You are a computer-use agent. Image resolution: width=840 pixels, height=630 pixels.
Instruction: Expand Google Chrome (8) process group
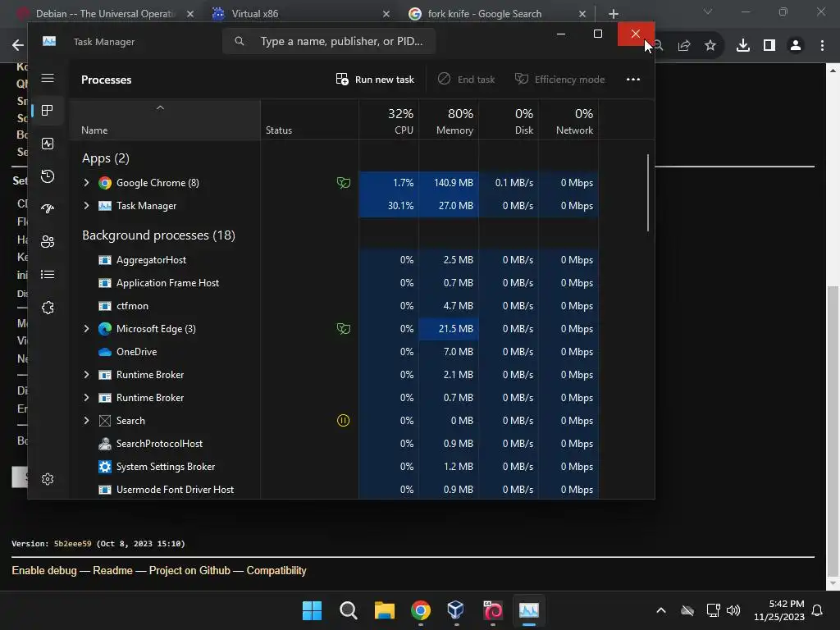pos(86,183)
